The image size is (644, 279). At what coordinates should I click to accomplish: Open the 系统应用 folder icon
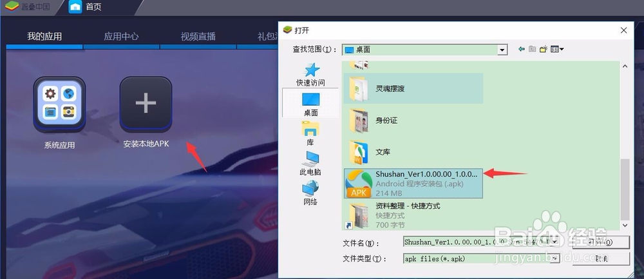pos(59,104)
